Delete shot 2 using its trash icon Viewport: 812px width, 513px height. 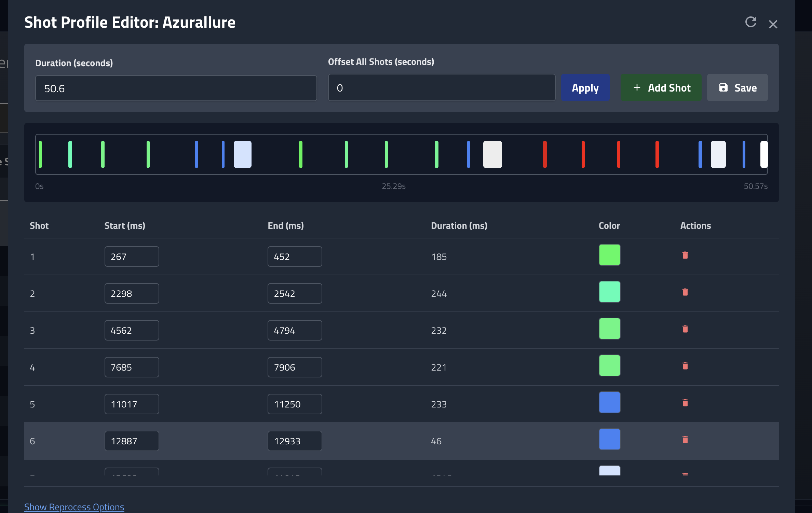[685, 292]
